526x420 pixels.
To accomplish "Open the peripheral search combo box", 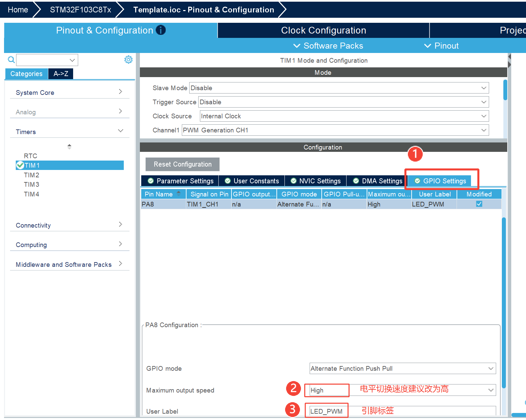I will pyautogui.click(x=47, y=60).
